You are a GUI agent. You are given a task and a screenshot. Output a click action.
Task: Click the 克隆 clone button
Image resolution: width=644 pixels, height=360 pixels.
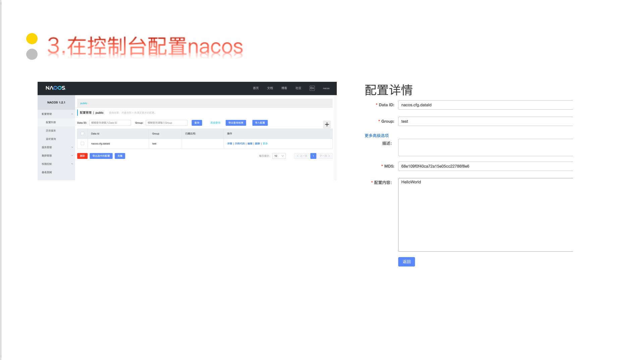click(120, 156)
